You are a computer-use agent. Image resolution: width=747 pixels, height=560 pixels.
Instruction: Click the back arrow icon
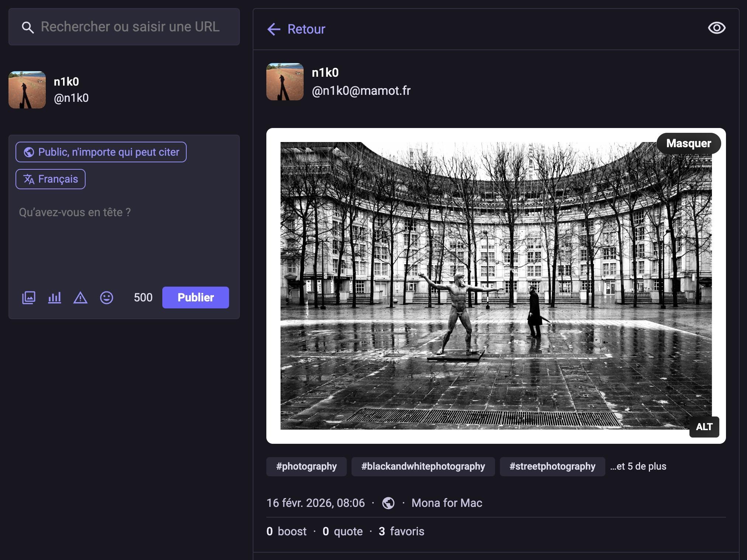coord(274,29)
